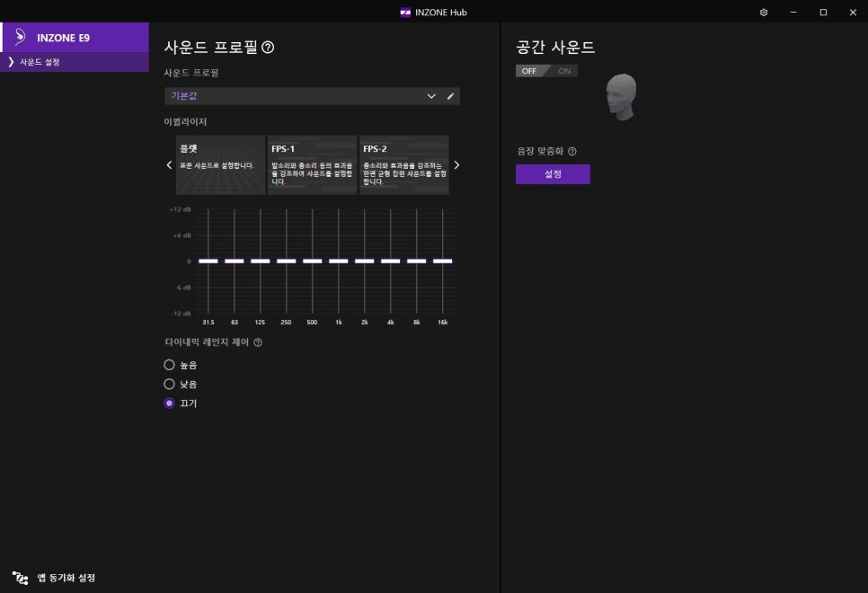The image size is (868, 593).
Task: Click help icon beside 다이내믹 레인지 제어
Action: pyautogui.click(x=258, y=342)
